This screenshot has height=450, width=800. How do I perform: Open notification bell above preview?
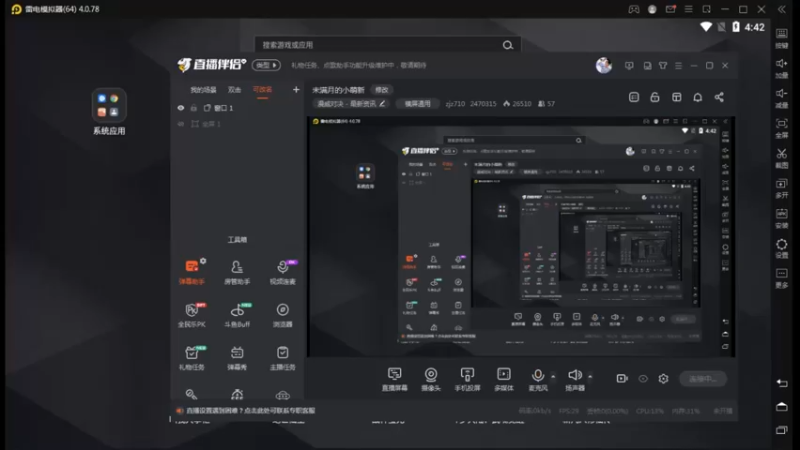point(697,97)
